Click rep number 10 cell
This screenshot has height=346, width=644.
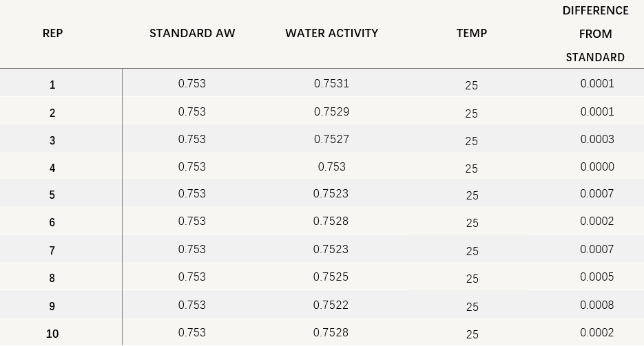click(x=52, y=334)
